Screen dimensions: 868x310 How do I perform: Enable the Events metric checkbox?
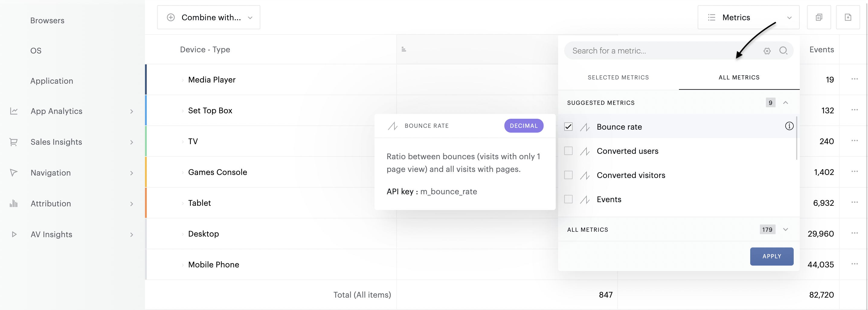(x=568, y=199)
